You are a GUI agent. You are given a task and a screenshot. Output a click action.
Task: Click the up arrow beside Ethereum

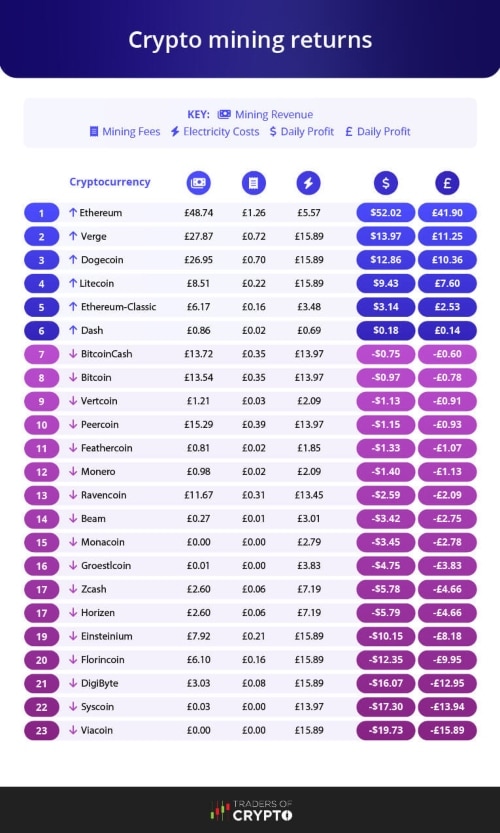coord(73,212)
